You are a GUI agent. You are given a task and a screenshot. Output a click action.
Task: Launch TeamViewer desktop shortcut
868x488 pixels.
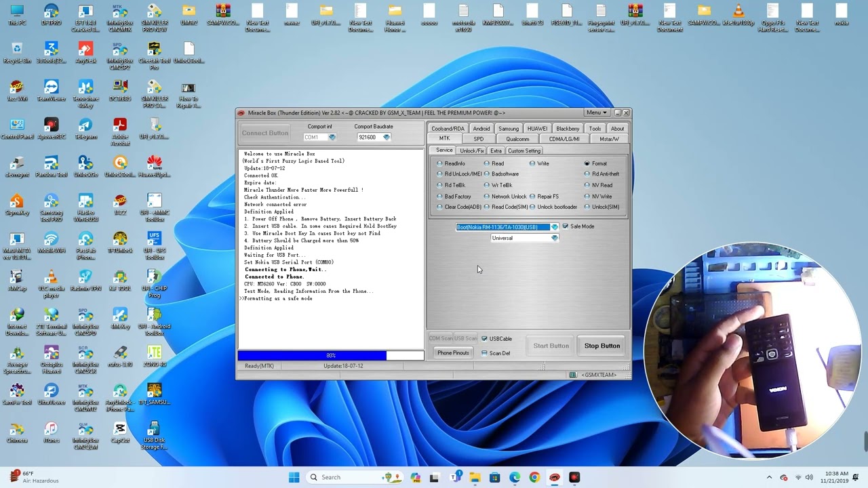[51, 91]
